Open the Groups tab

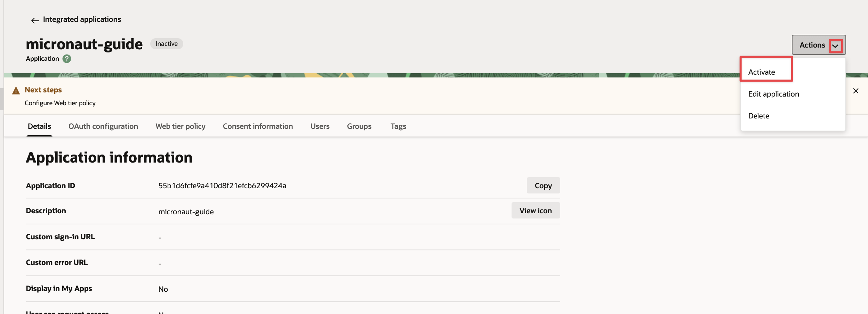(x=359, y=126)
